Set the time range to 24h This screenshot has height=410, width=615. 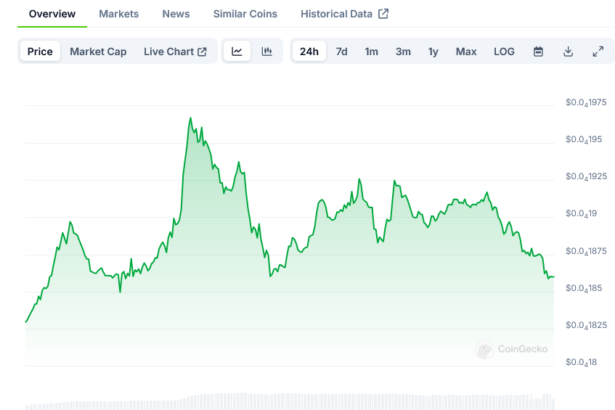[309, 52]
